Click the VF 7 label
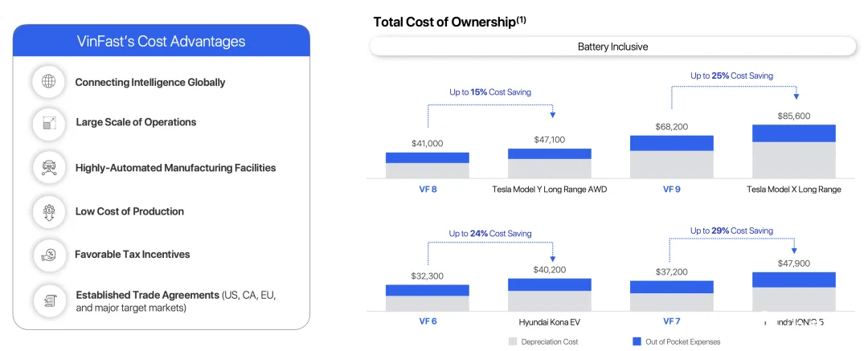The width and height of the screenshot is (868, 351). click(x=671, y=321)
